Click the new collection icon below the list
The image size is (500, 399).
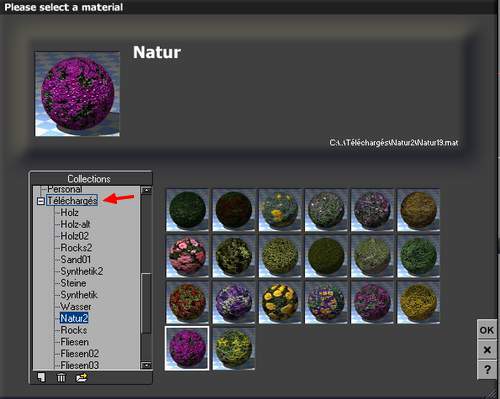tap(41, 378)
